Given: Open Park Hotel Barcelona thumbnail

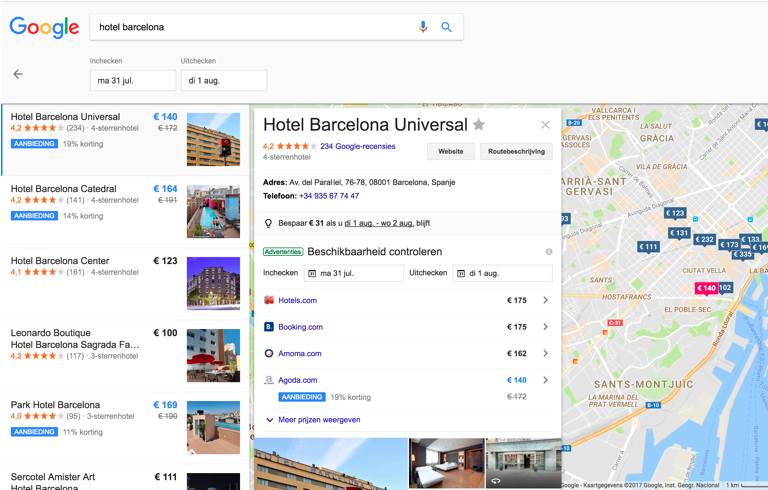Looking at the screenshot, I should [214, 428].
